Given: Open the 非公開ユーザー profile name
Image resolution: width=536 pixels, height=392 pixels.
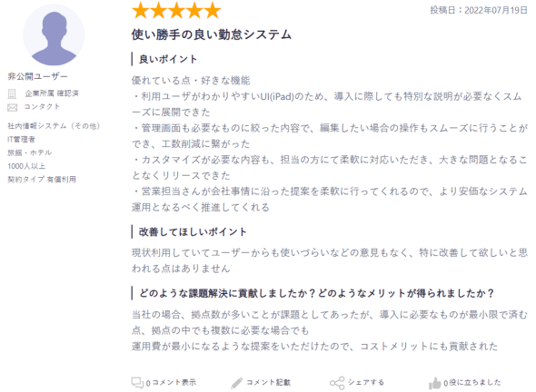Looking at the screenshot, I should 37,76.
